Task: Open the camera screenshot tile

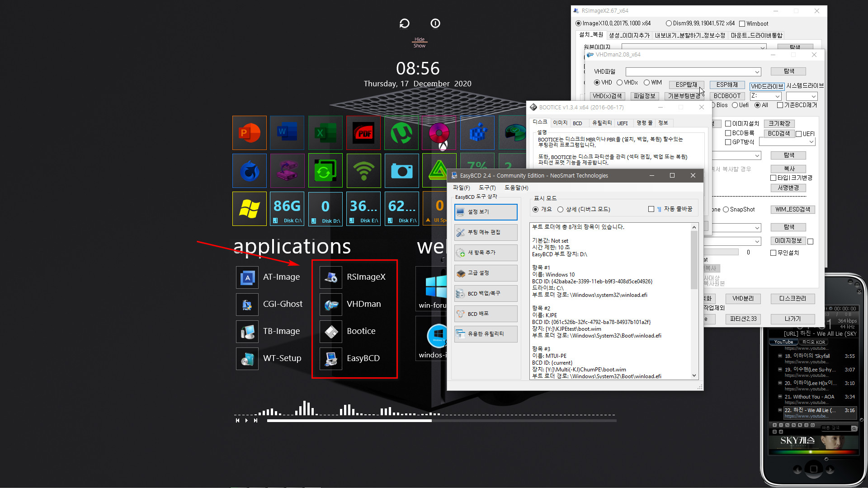Action: pos(401,171)
